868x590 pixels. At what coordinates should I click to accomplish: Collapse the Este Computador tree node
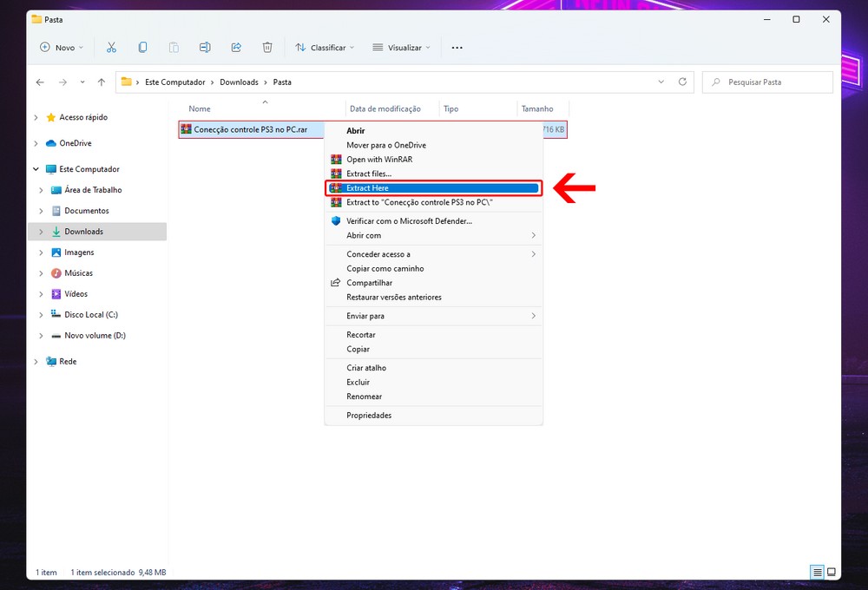click(36, 169)
